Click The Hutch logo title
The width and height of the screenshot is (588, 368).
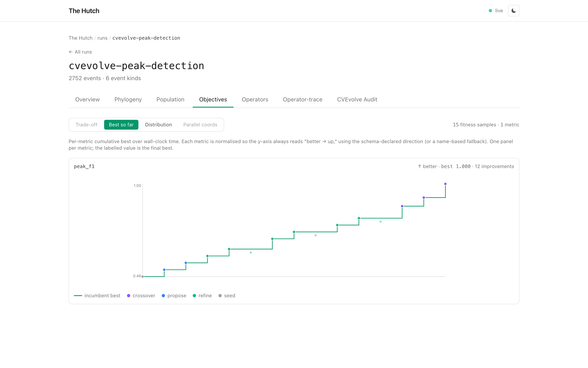coord(84,11)
